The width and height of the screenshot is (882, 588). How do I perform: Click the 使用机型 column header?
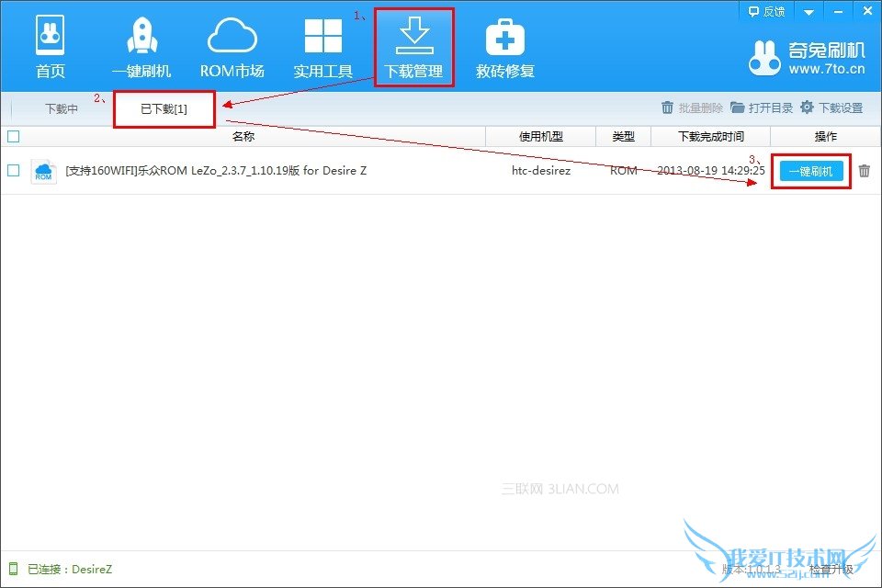(x=540, y=136)
